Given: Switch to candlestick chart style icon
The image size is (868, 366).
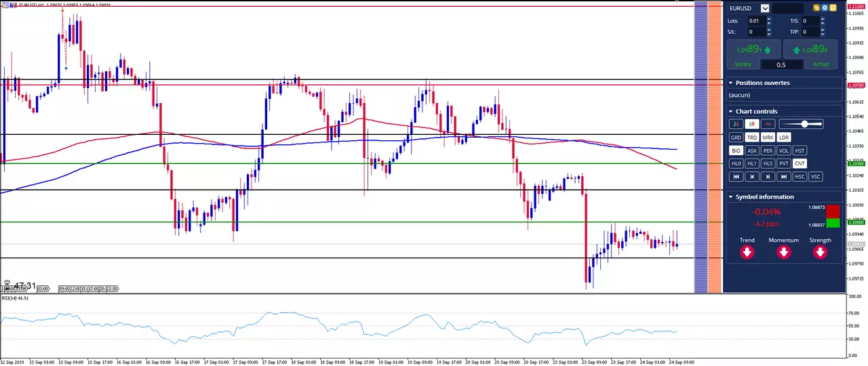Looking at the screenshot, I should point(751,124).
